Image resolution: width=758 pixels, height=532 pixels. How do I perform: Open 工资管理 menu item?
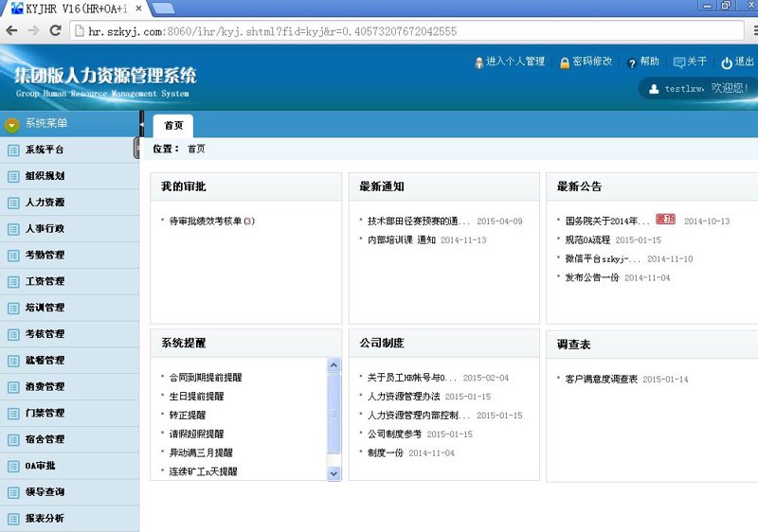coord(45,281)
